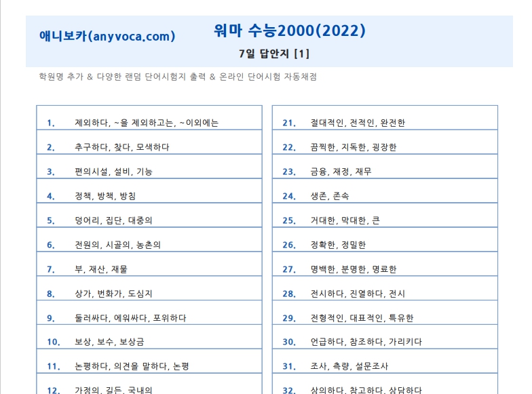The image size is (532, 394).
Task: Select answer 21 절대적인, 전적인, 완전한
Action: 358,123
